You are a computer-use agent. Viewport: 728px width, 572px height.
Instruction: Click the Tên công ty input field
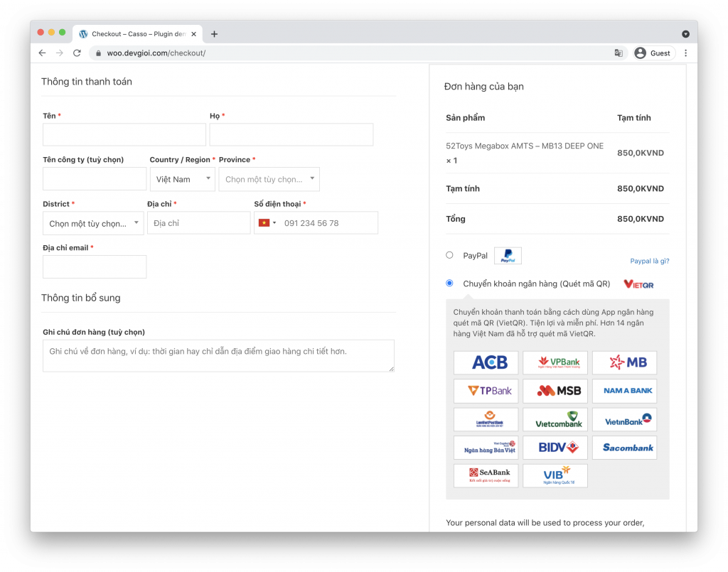95,178
